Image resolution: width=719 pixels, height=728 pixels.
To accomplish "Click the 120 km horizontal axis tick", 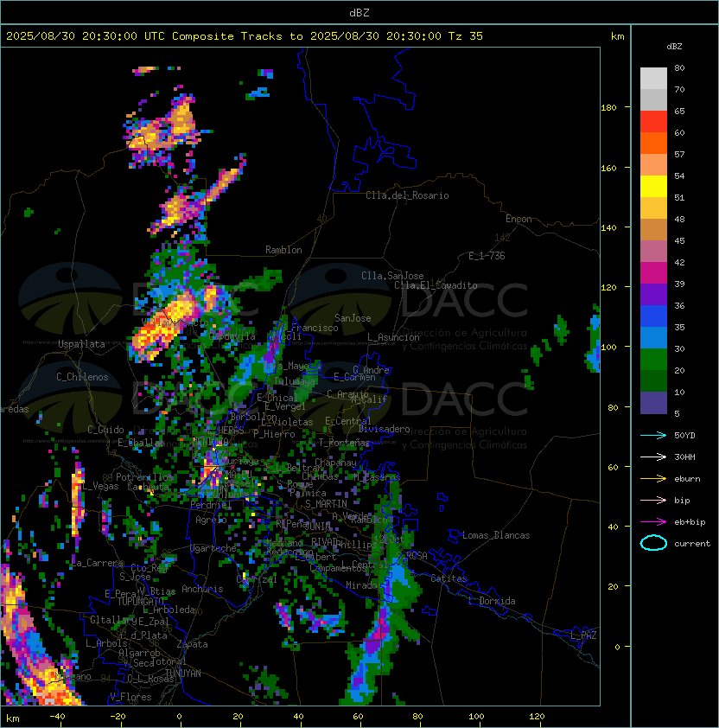I will click(537, 717).
